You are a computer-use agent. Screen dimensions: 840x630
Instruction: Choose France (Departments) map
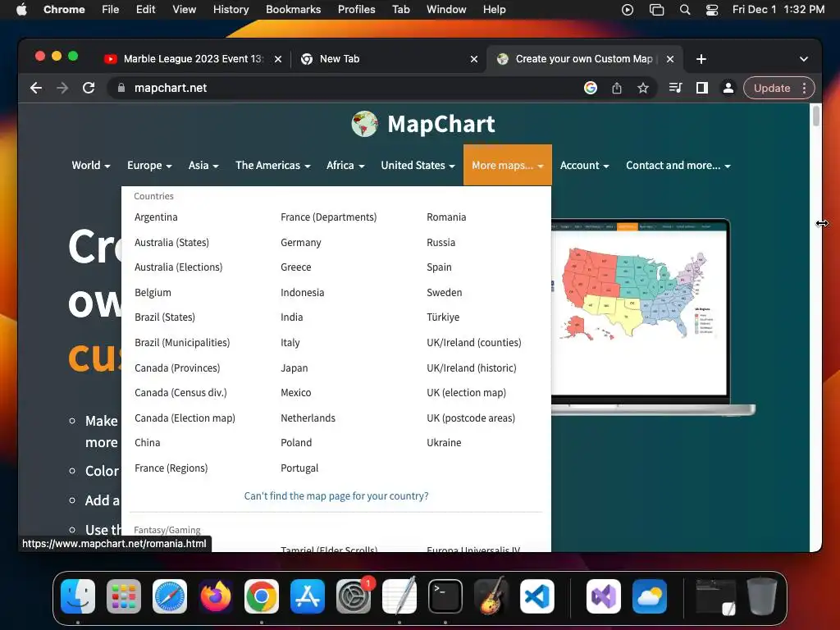tap(328, 217)
